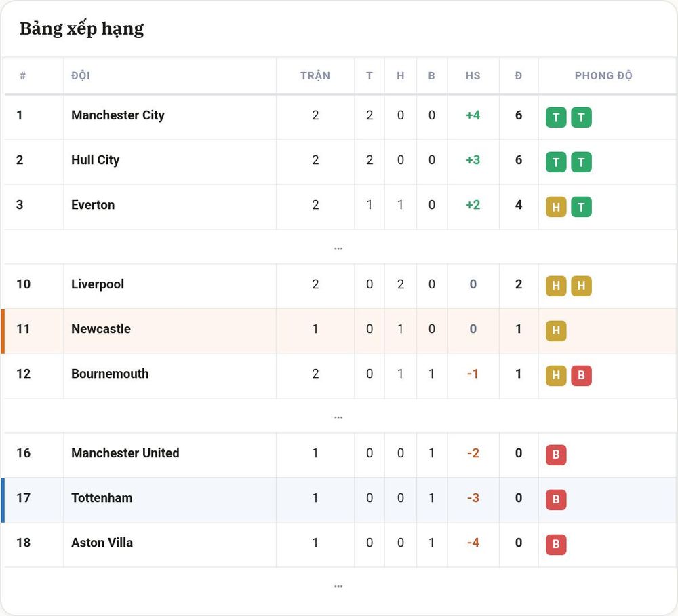
Task: Select the highlighted Newcastle row
Action: [x=338, y=331]
